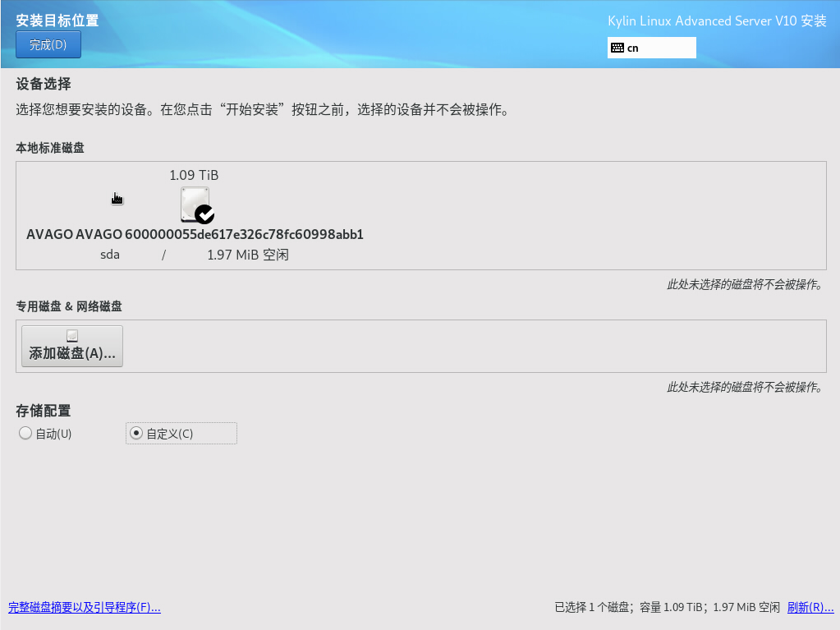Open 完整磁盘摘要以及引导程序(F)... link
This screenshot has height=630, width=840.
point(84,607)
